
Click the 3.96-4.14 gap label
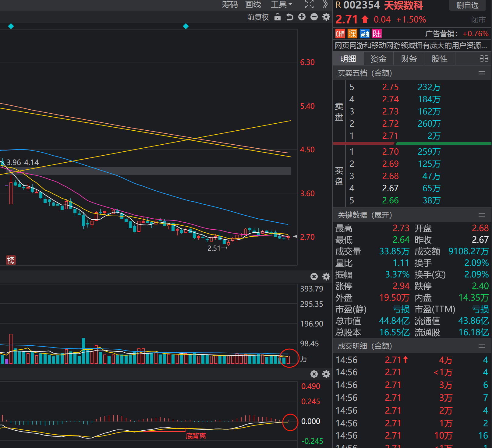coord(23,162)
